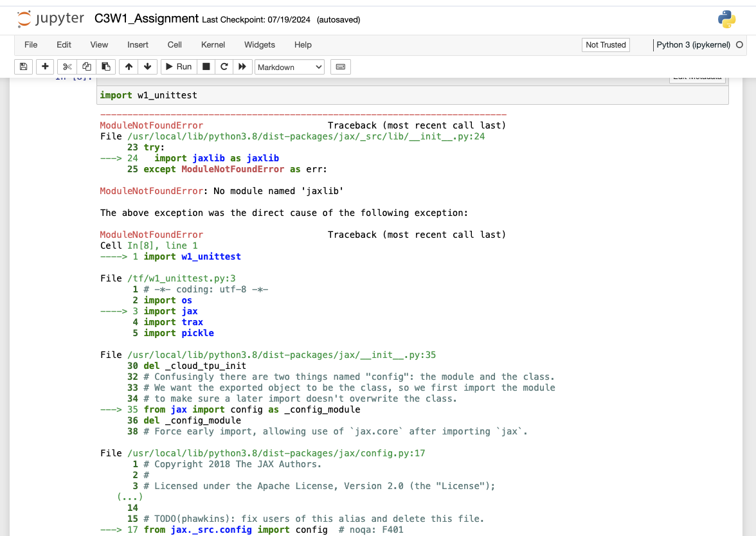Open the Edit menu
The image size is (756, 536).
click(64, 45)
